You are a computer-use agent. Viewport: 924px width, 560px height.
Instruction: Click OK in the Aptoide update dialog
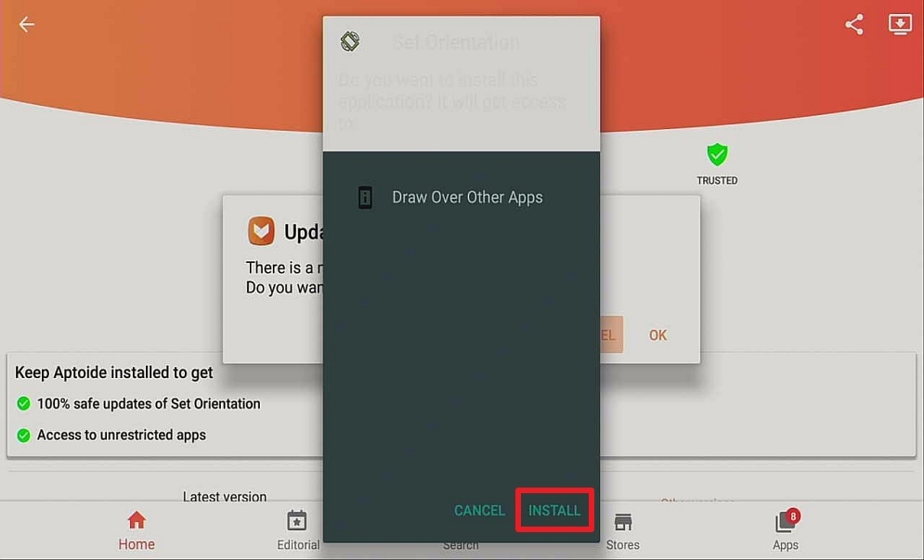pos(657,335)
